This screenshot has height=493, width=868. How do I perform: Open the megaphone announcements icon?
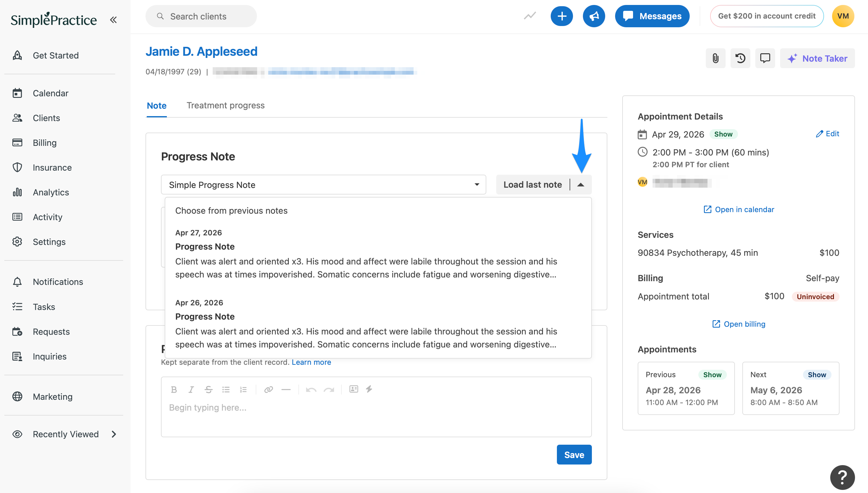coord(593,16)
